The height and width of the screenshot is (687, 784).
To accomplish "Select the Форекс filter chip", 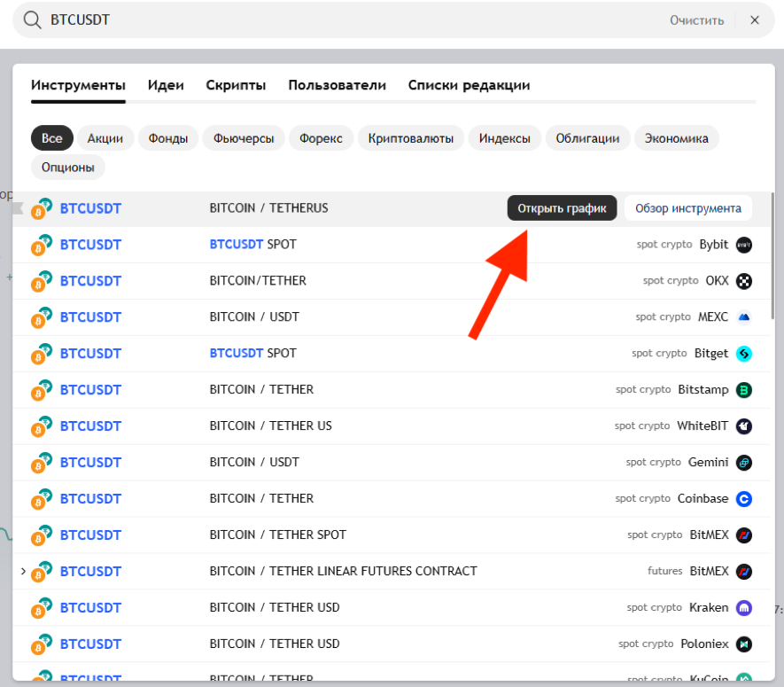I will pos(321,138).
